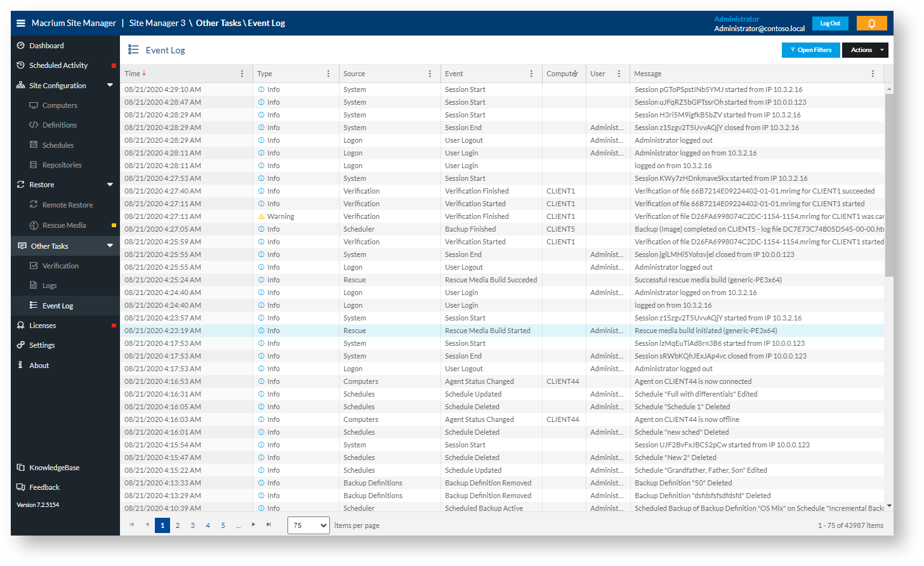
Task: Select the Rescue Media Build Started row
Action: [502, 331]
